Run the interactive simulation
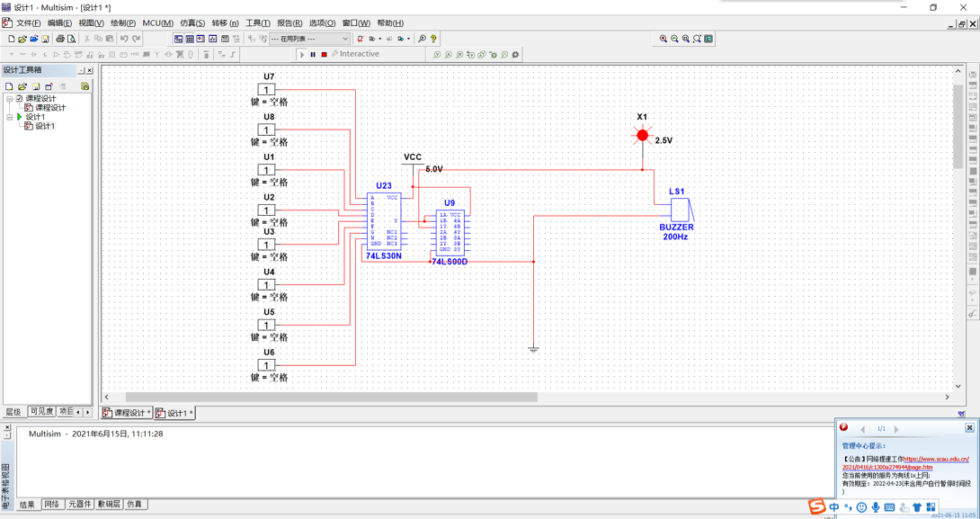The image size is (980, 519). tap(302, 54)
